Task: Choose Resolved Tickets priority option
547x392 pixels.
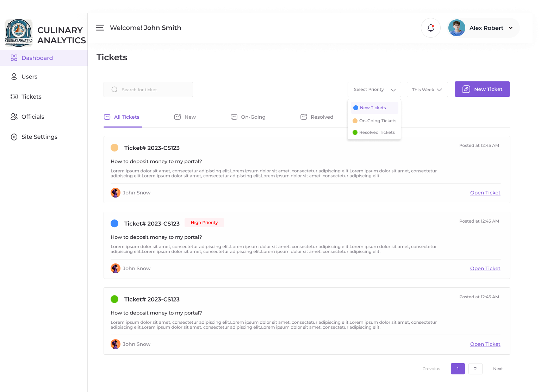Action: click(377, 132)
